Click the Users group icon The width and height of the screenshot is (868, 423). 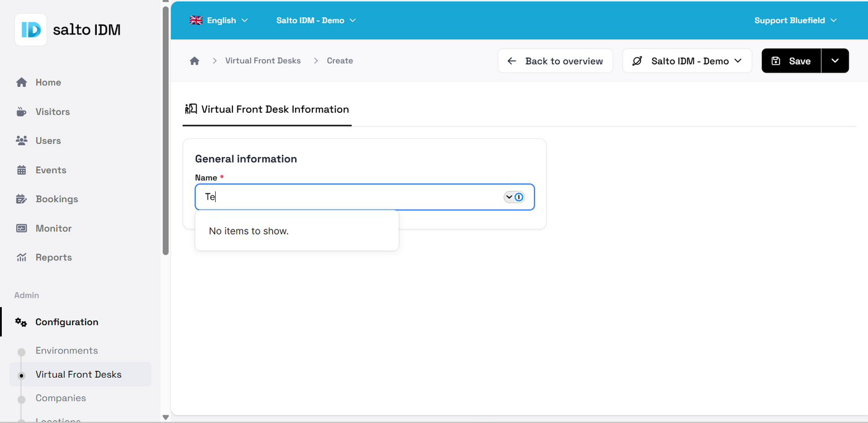point(22,141)
